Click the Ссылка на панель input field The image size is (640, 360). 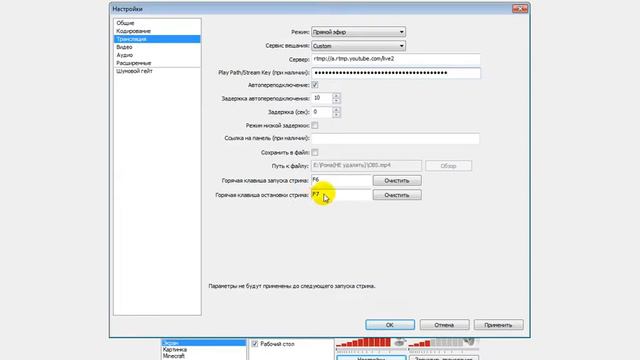396,138
